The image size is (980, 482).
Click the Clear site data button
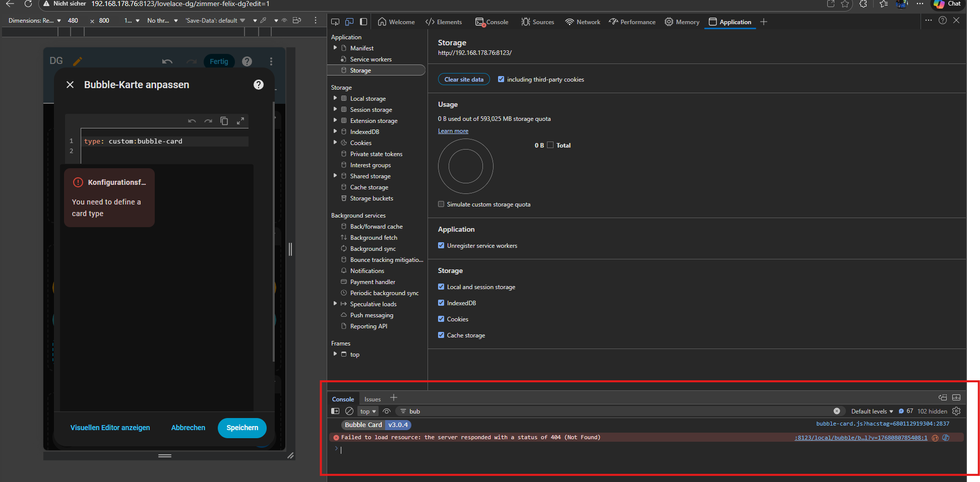464,80
